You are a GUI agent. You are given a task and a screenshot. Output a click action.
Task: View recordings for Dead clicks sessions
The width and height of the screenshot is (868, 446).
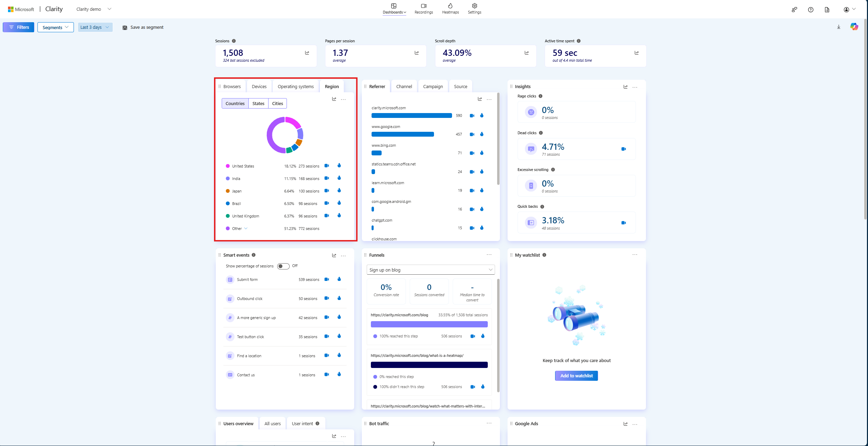[623, 149]
